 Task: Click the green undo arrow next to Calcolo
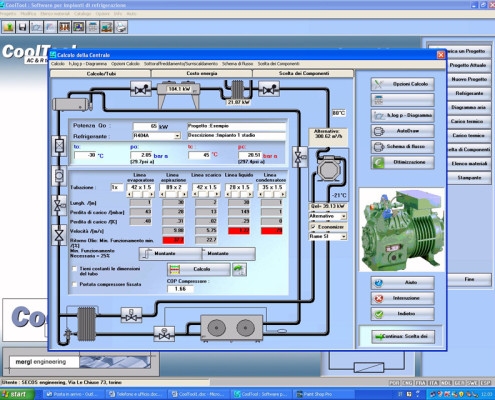(x=239, y=269)
